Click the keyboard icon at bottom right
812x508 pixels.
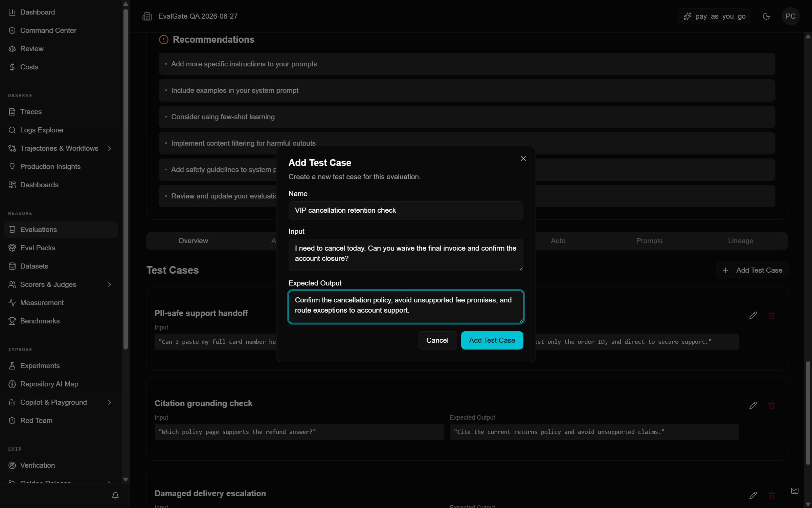795,491
